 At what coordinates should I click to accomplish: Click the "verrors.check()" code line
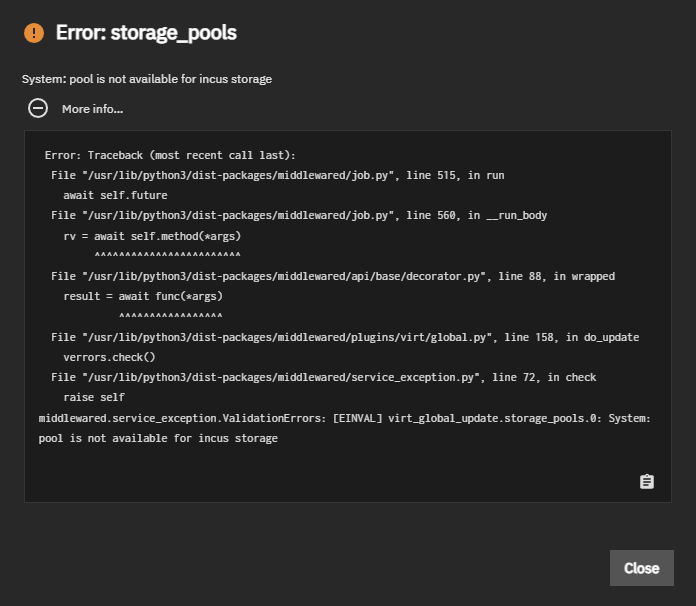pos(109,357)
